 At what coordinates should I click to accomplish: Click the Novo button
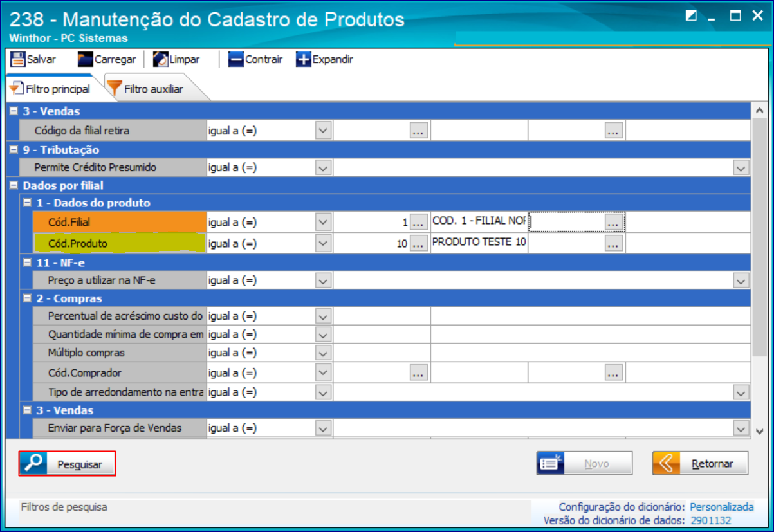coord(584,463)
